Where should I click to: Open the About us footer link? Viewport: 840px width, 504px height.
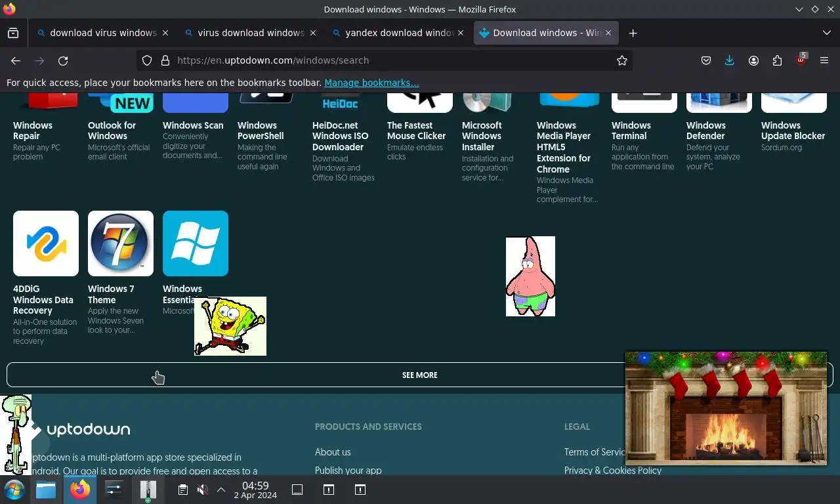[333, 452]
